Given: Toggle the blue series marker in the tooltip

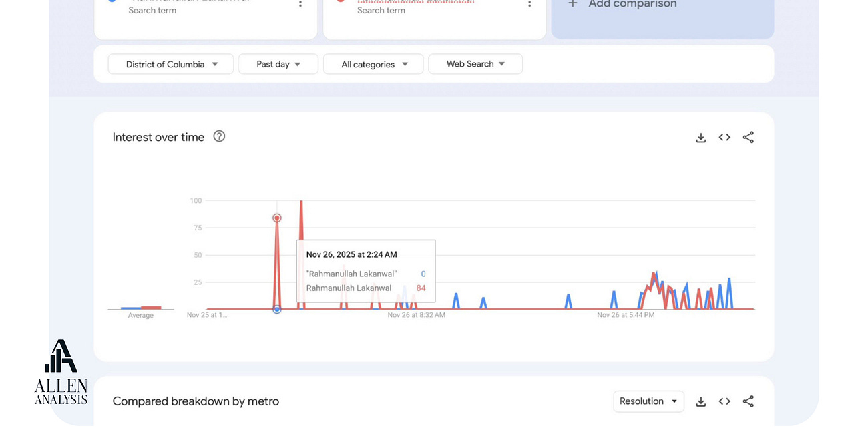Looking at the screenshot, I should coord(423,274).
